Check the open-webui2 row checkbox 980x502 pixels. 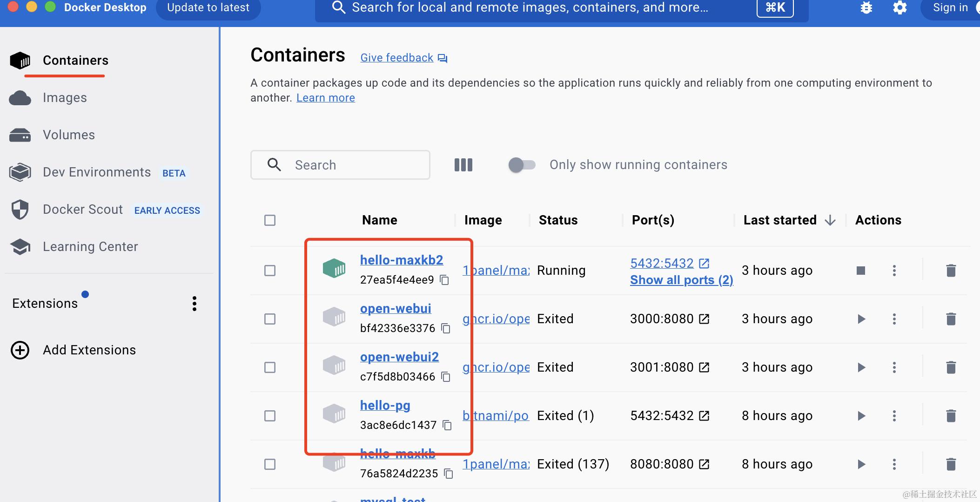click(x=270, y=367)
